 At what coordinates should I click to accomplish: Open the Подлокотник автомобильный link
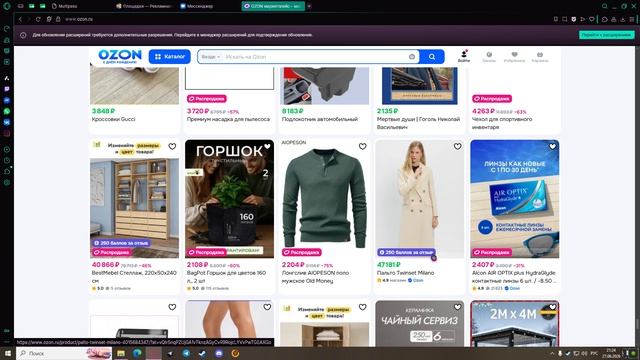coord(320,119)
